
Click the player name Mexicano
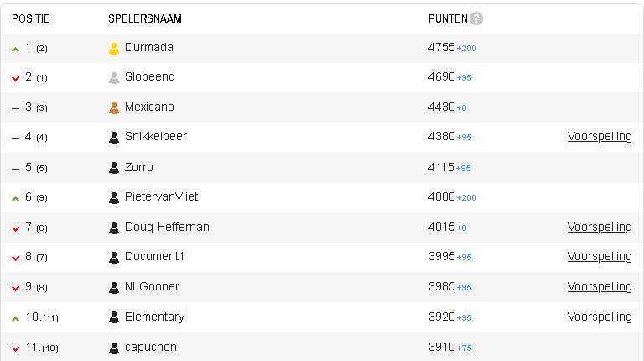[149, 107]
